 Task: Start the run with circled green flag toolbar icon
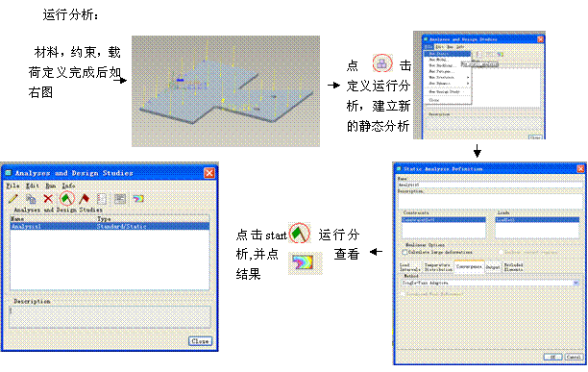coord(66,198)
